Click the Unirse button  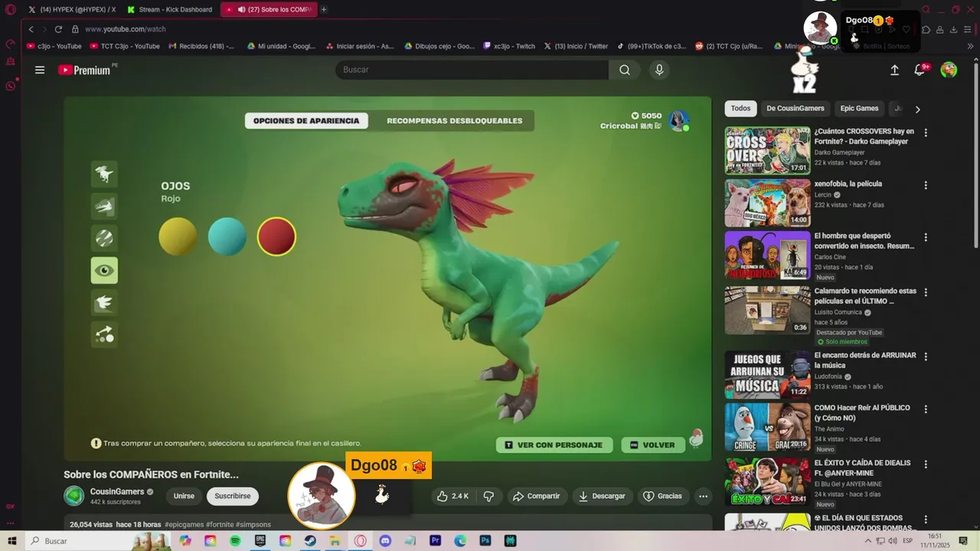click(x=184, y=496)
